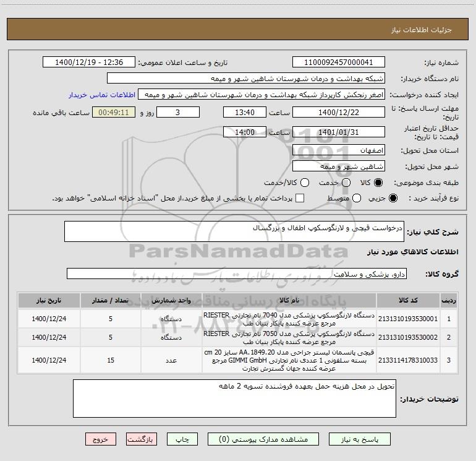Click the ردیف column header
The image size is (476, 461).
coord(449,300)
